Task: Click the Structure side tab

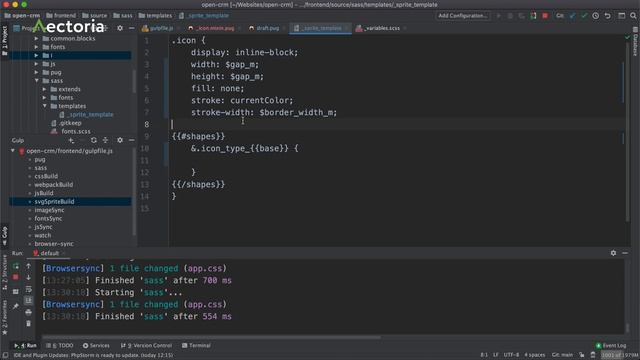Action: (x=5, y=272)
